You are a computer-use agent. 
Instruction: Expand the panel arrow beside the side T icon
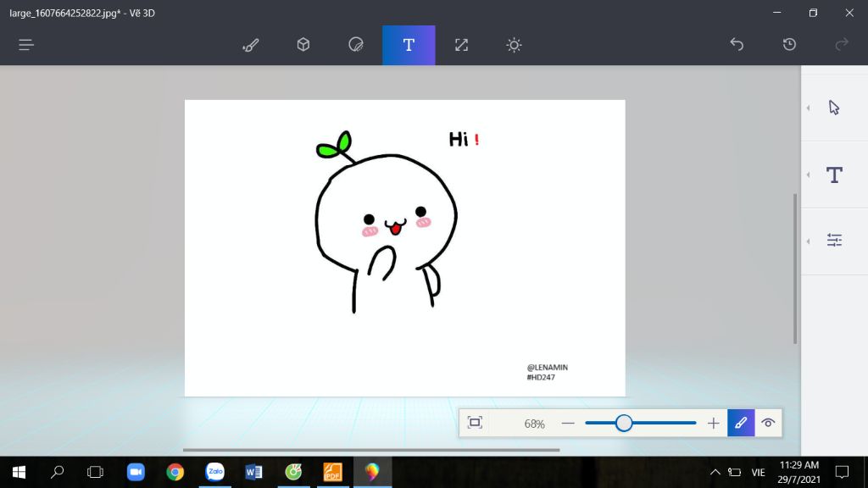coord(808,175)
